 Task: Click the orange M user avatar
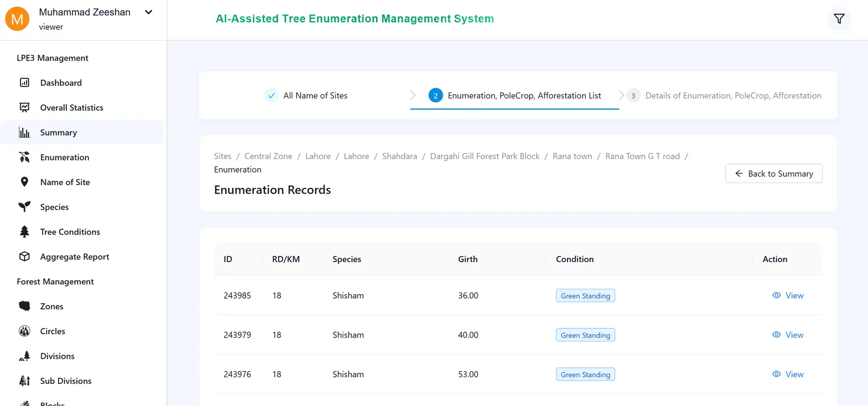coord(17,19)
